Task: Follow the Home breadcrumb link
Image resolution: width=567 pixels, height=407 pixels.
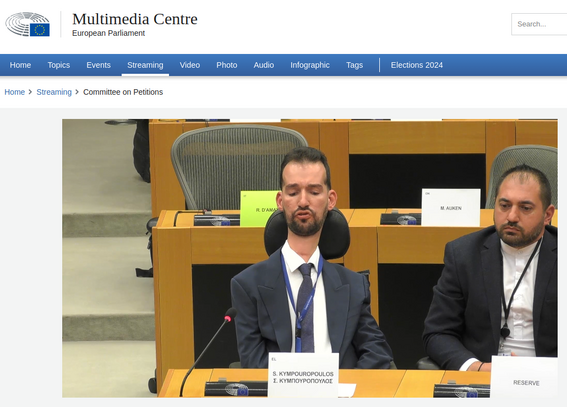Action: [x=14, y=92]
